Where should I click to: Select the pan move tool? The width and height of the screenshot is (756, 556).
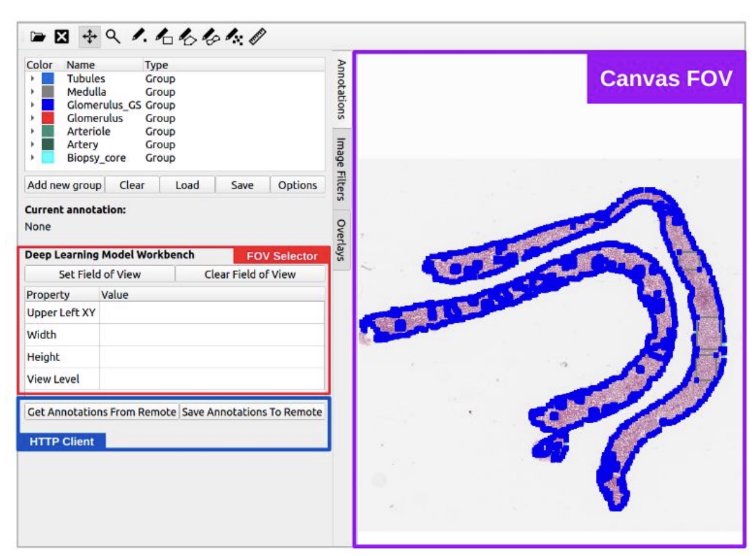coord(90,37)
